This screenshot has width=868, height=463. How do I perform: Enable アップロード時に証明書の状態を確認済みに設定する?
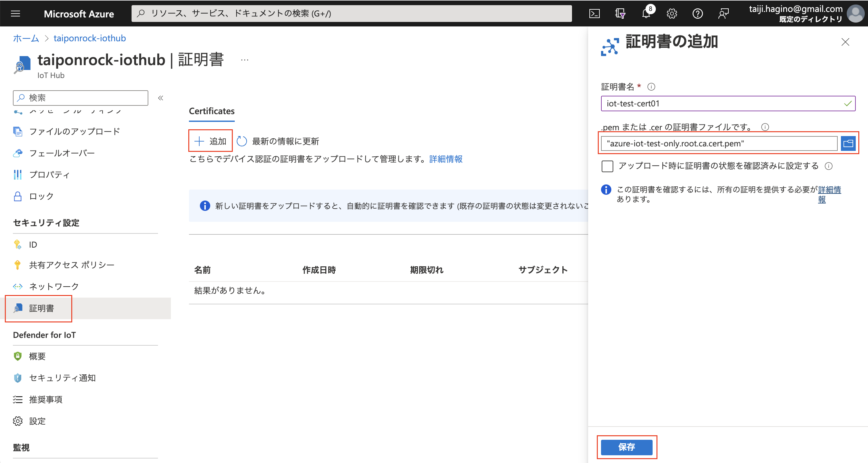tap(607, 166)
